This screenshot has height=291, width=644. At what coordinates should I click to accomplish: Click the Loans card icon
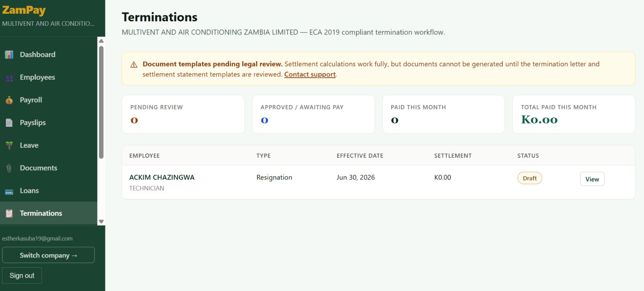[9, 191]
